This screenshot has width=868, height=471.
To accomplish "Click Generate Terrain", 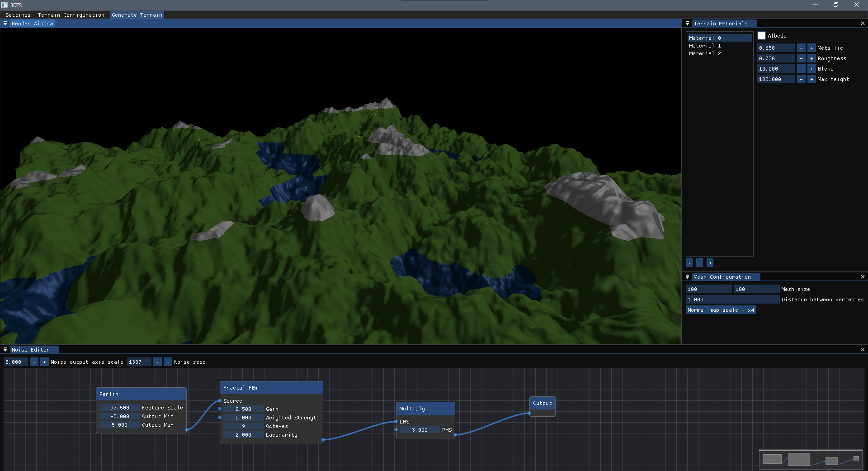I will click(137, 15).
